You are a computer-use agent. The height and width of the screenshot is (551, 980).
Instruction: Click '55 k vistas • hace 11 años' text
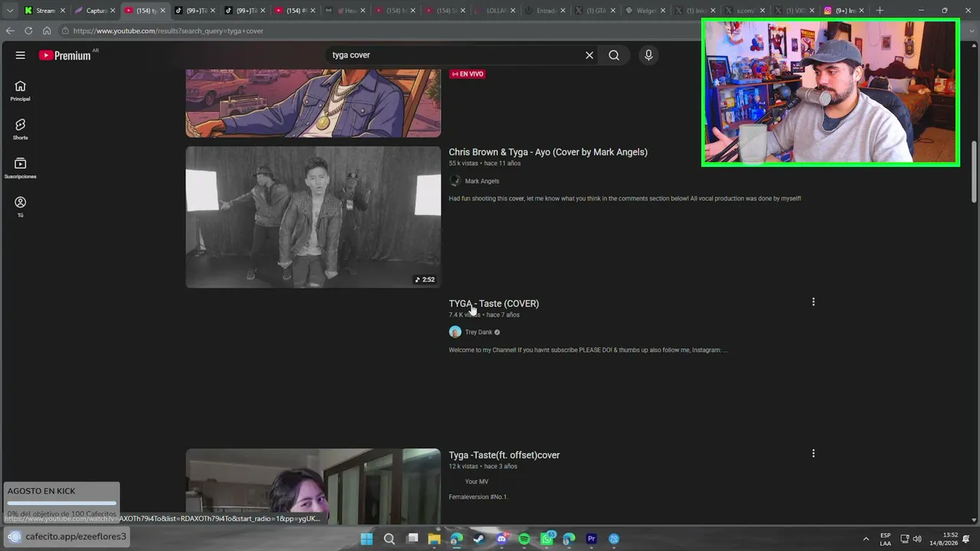tap(485, 163)
